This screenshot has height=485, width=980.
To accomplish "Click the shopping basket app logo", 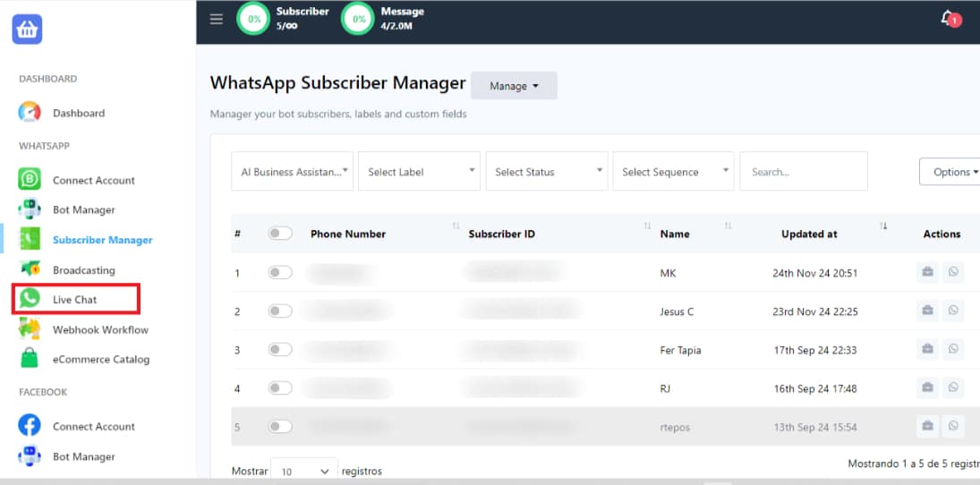I will 27,30.
